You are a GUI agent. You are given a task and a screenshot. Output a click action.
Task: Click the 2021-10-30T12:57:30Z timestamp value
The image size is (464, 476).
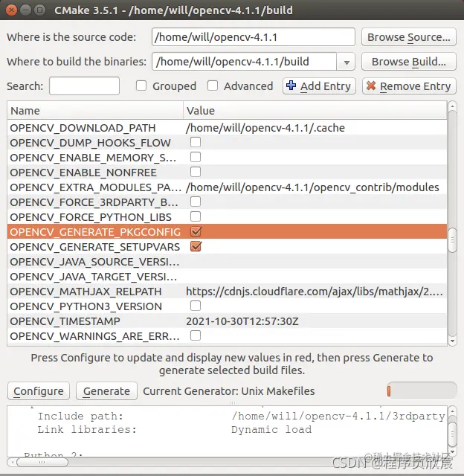(242, 321)
